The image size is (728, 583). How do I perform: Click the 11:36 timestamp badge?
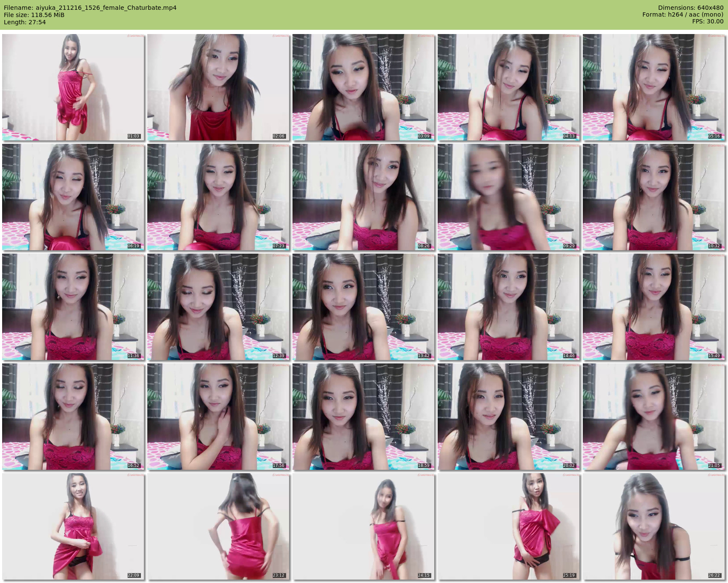pyautogui.click(x=133, y=356)
